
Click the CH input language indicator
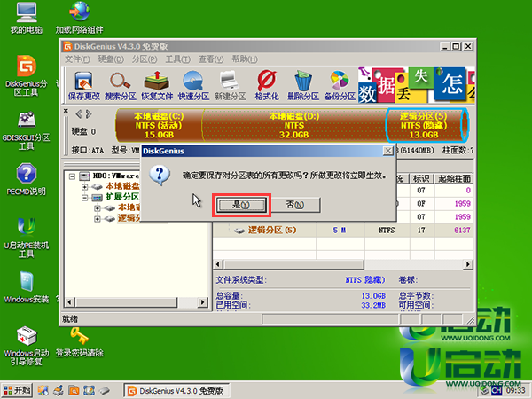pyautogui.click(x=496, y=390)
